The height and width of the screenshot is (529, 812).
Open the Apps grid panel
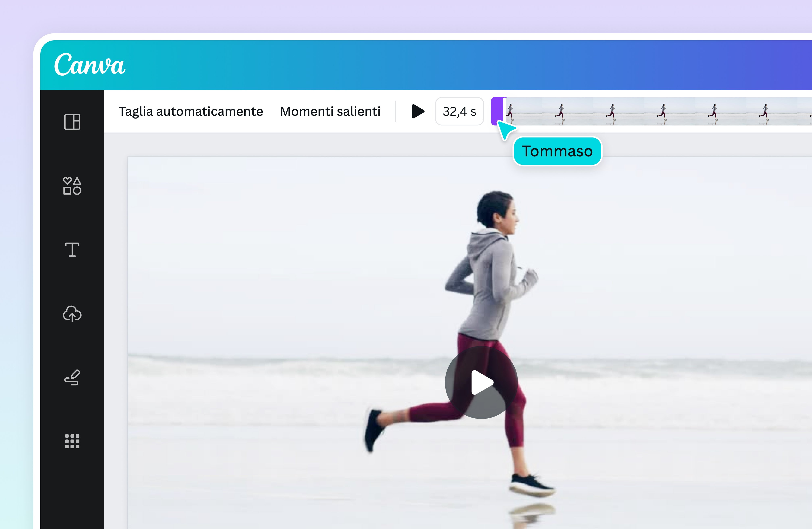tap(72, 441)
